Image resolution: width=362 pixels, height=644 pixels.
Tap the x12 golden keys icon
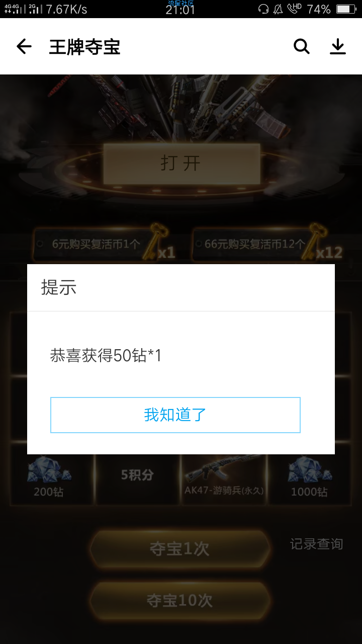pos(324,244)
